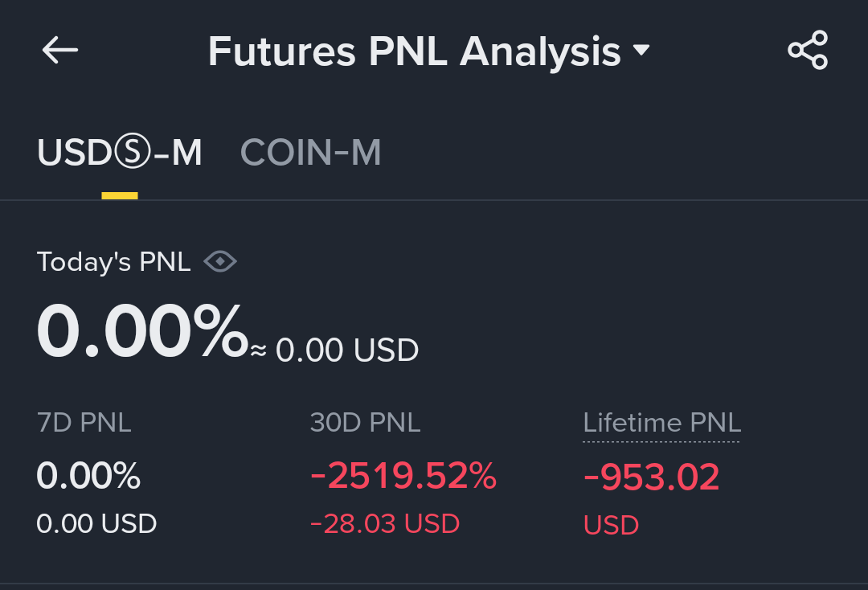The width and height of the screenshot is (868, 590).
Task: Open the dropdown caret beside Futures PNL Analysis
Action: [x=641, y=51]
